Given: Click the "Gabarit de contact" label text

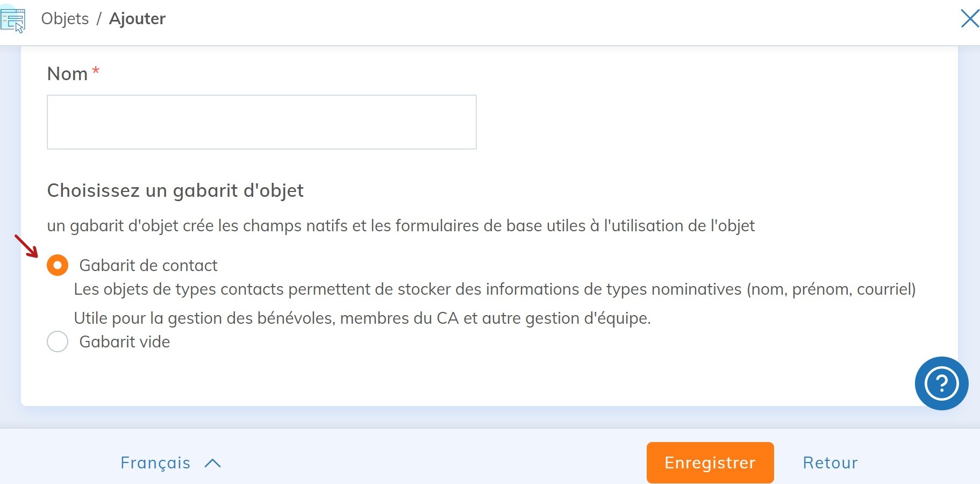Looking at the screenshot, I should (148, 266).
